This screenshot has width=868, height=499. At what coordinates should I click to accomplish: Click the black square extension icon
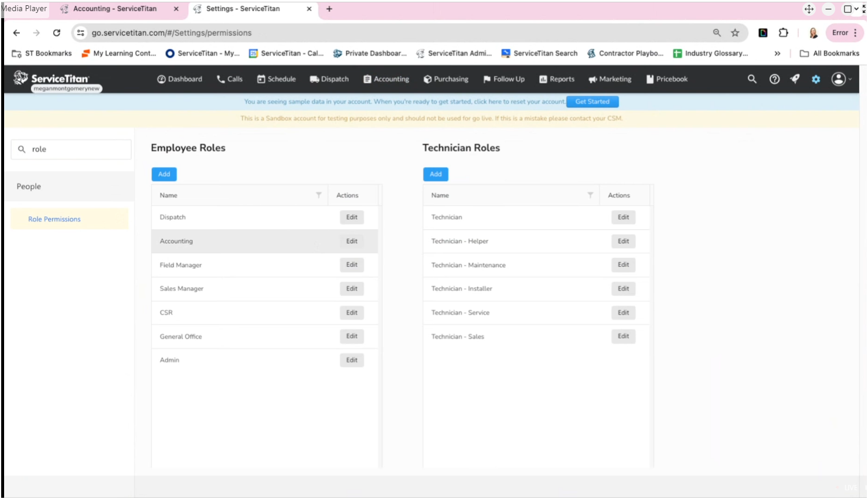(763, 33)
